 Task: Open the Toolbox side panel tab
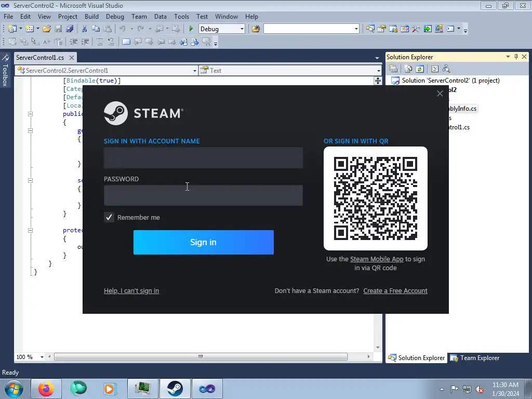tap(5, 70)
